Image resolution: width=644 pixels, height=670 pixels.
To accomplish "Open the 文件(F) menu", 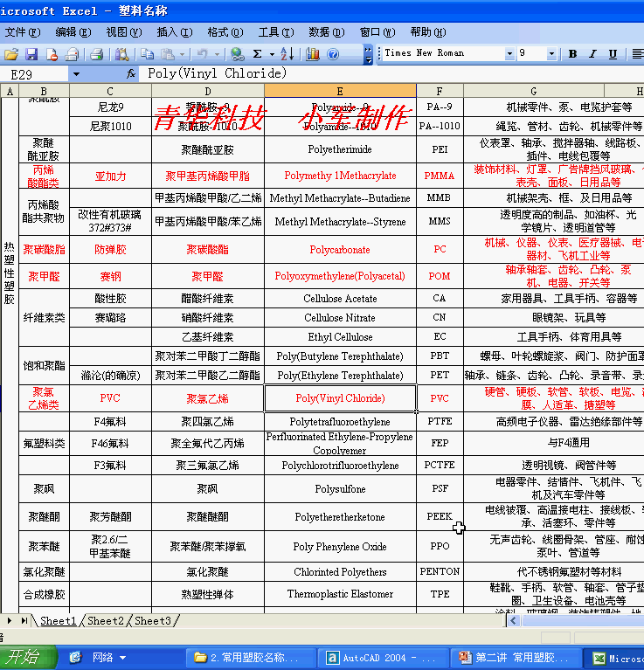I will coord(22,32).
